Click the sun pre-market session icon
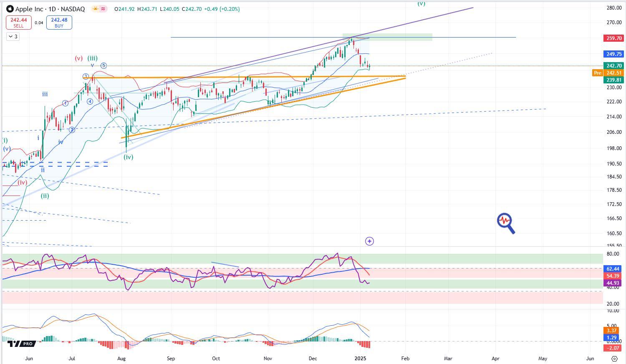This screenshot has width=626, height=364. tap(96, 9)
